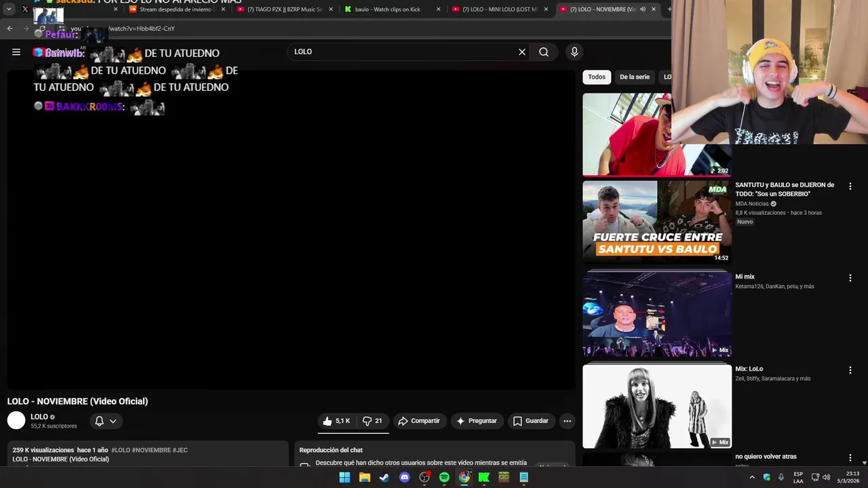
Task: Click the system tray microphone icon
Action: (x=781, y=477)
